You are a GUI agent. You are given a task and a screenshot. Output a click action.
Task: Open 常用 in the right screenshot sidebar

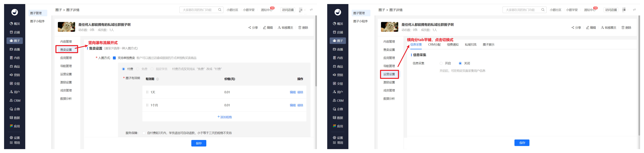[338, 143]
